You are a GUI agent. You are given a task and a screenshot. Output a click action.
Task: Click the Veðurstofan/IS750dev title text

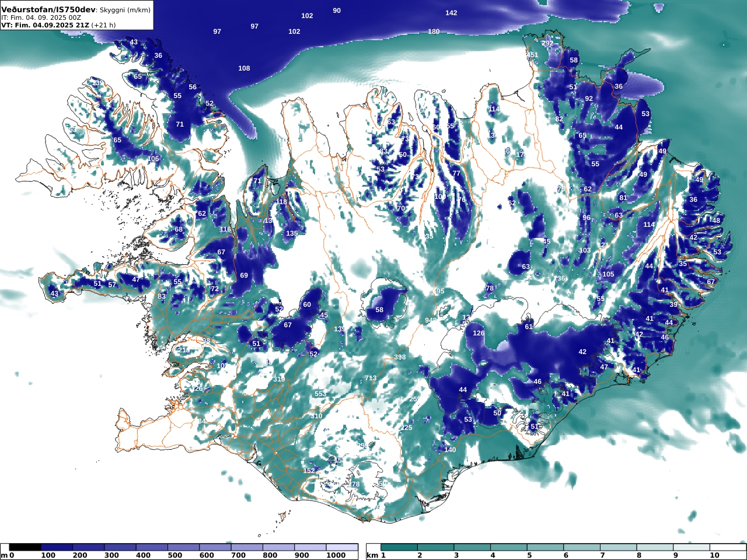tap(48, 10)
